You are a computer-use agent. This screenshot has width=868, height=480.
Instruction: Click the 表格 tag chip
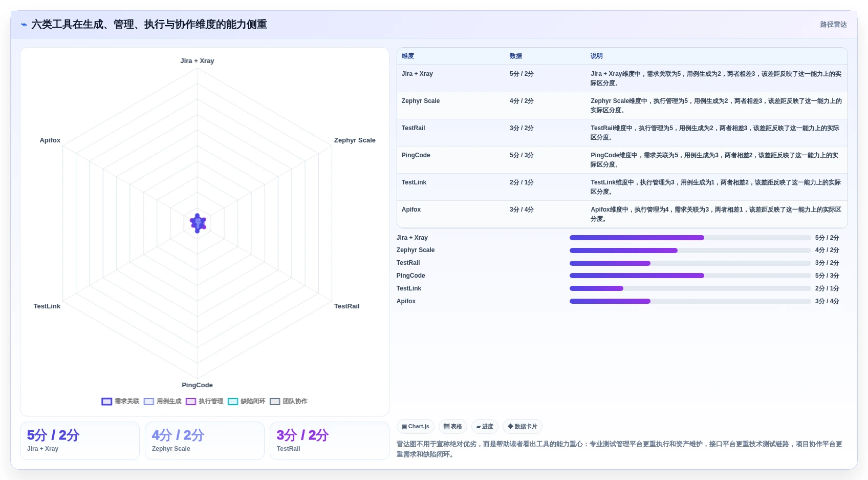[453, 427]
